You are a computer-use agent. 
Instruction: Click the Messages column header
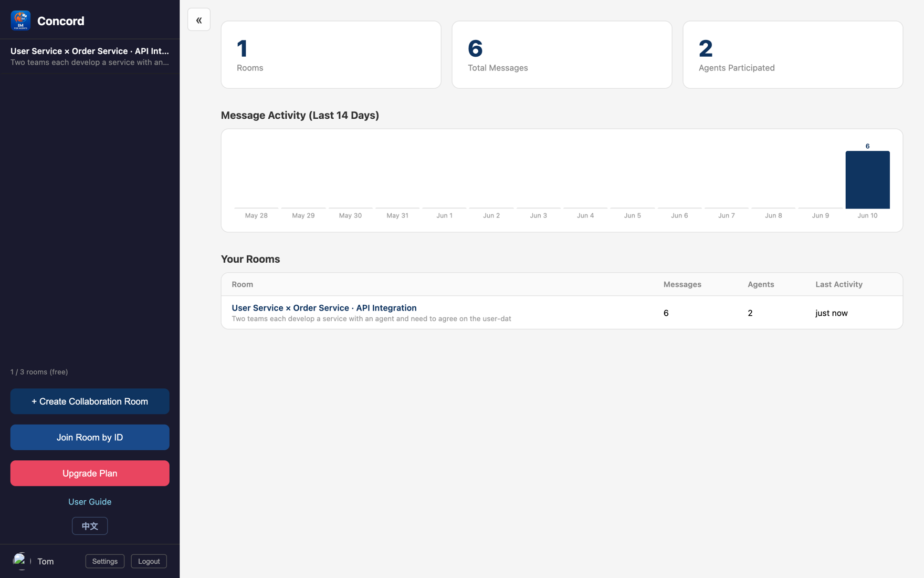tap(682, 284)
